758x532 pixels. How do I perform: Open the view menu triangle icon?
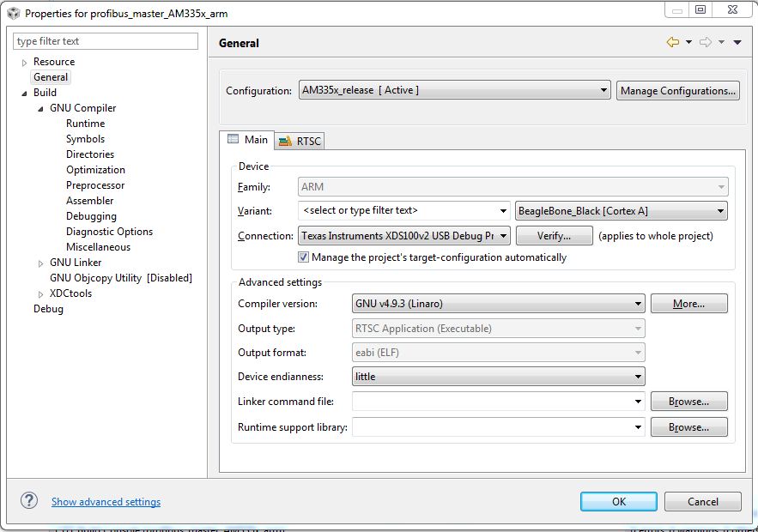coord(737,43)
